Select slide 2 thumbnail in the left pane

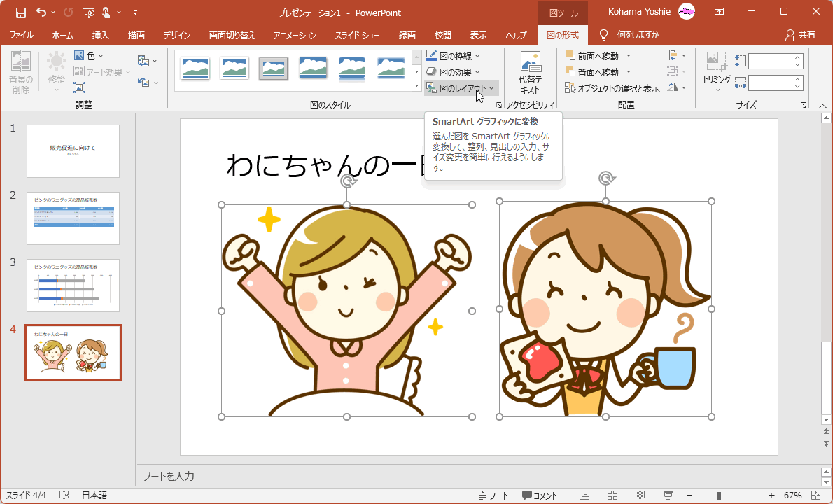73,218
